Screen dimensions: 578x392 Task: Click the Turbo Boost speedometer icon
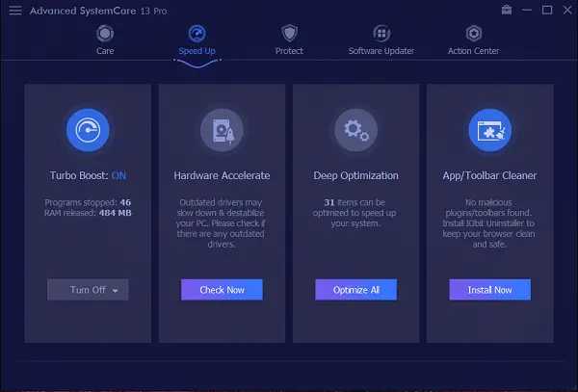pos(88,130)
